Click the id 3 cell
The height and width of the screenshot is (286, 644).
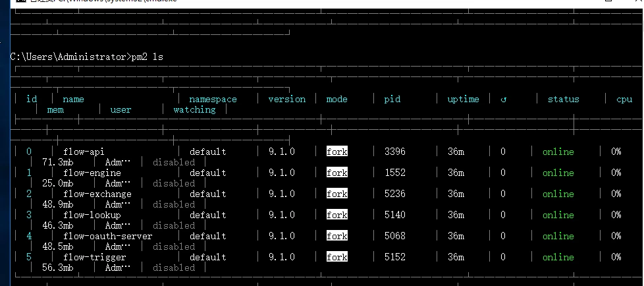29,215
